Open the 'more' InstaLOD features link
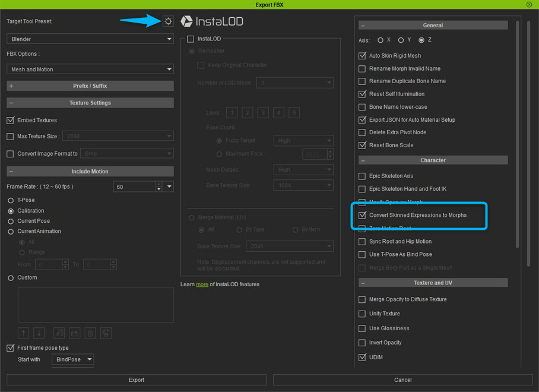 coord(202,284)
